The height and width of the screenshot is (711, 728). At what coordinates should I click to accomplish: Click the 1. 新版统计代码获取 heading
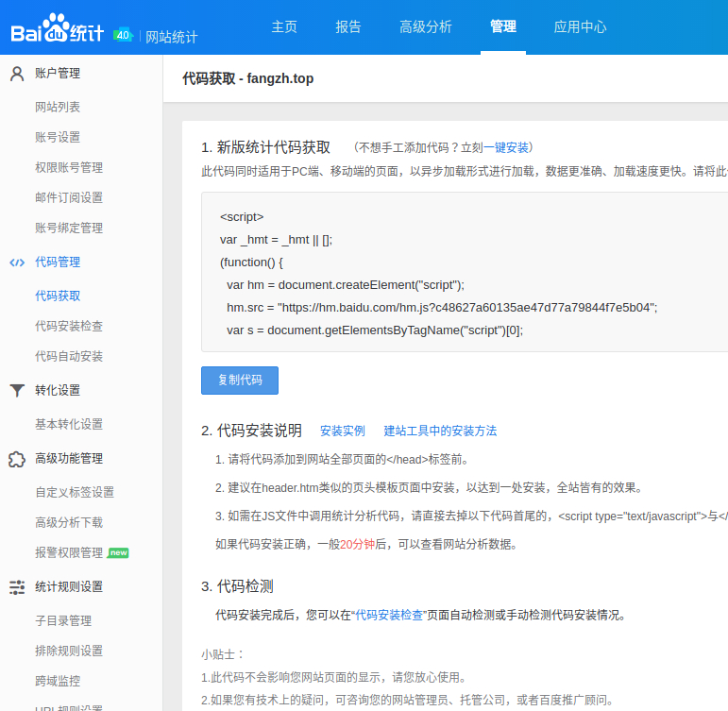click(265, 147)
